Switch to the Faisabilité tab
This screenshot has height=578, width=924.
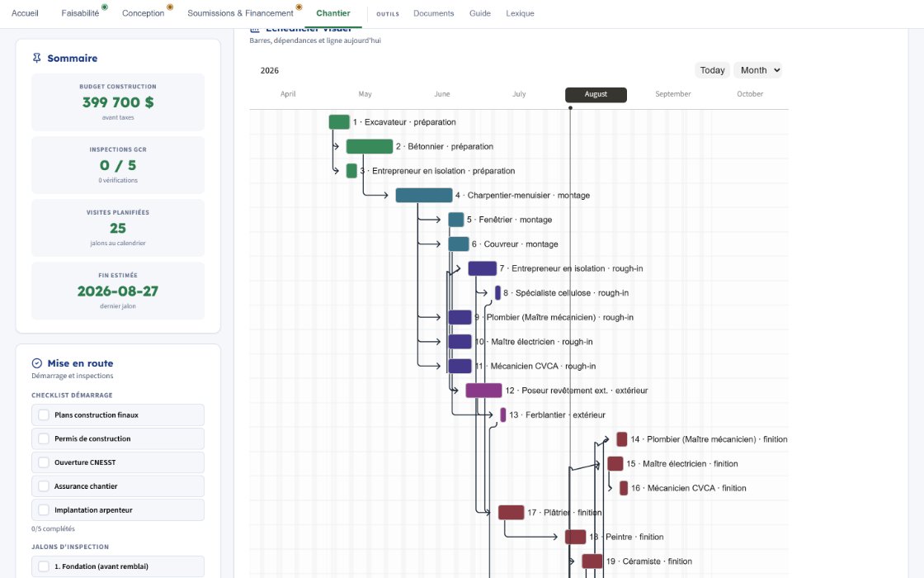pos(80,13)
